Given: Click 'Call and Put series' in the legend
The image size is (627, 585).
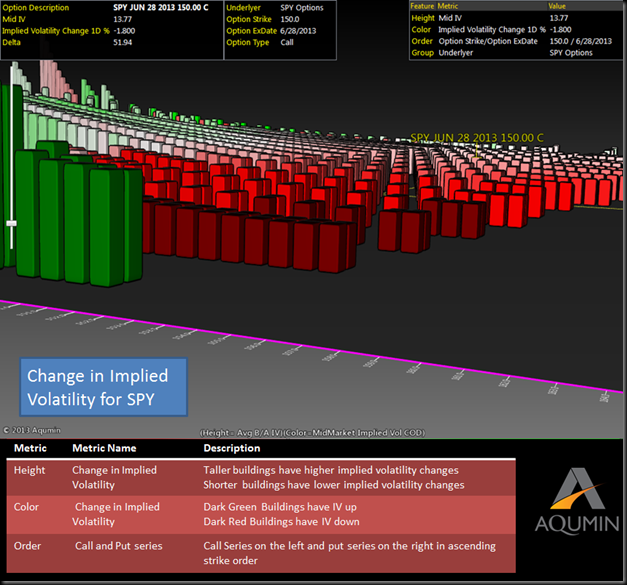Looking at the screenshot, I should point(119,546).
